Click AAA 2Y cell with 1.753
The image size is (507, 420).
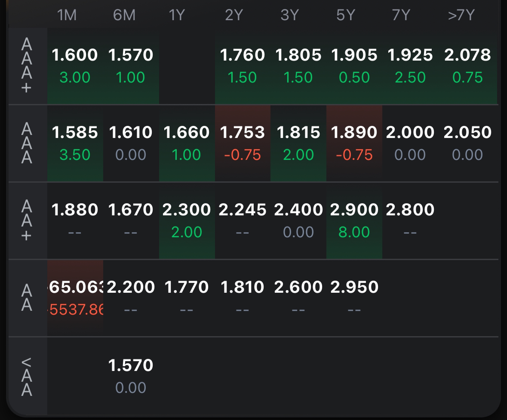coord(243,143)
